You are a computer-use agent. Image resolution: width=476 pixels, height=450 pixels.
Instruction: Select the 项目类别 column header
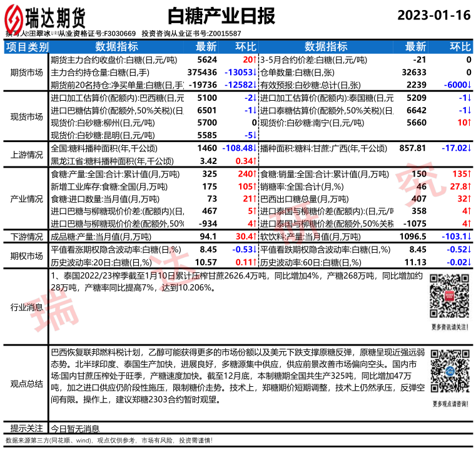[26, 46]
